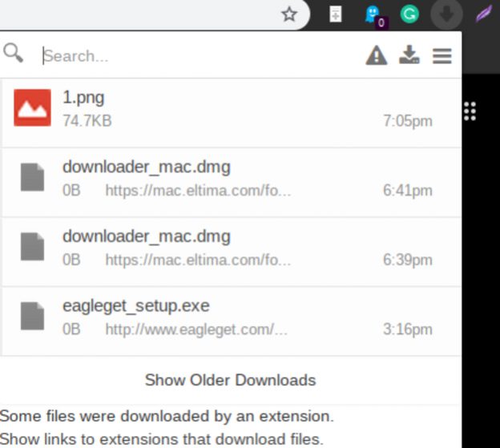The height and width of the screenshot is (448, 500).
Task: Select downloader_mac.dmg downloaded at 6:41pm
Action: [232, 183]
